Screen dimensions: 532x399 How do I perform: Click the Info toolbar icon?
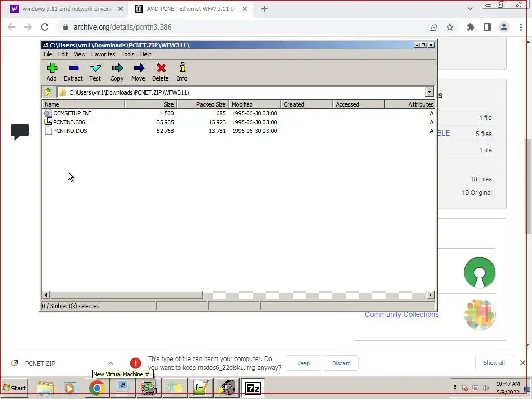pyautogui.click(x=182, y=68)
